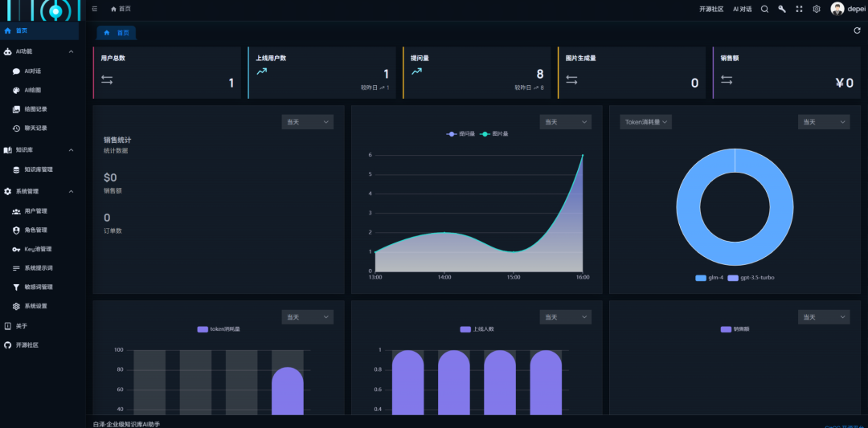Toggle glm-4 legend in donut chart
868x428 pixels.
[709, 278]
